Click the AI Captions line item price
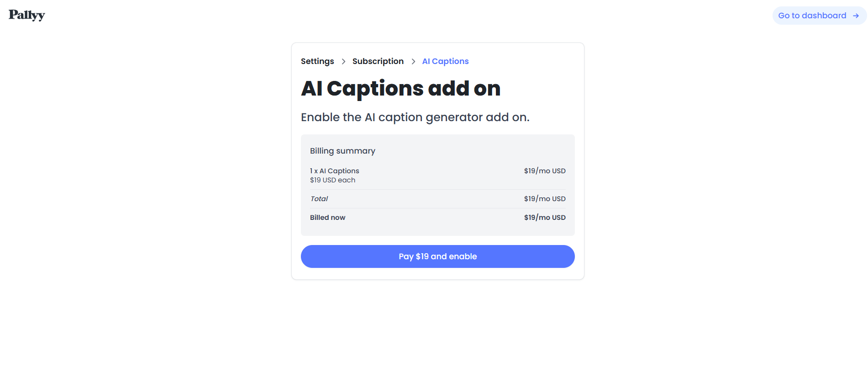Screen dimensions: 868x368 (x=544, y=171)
